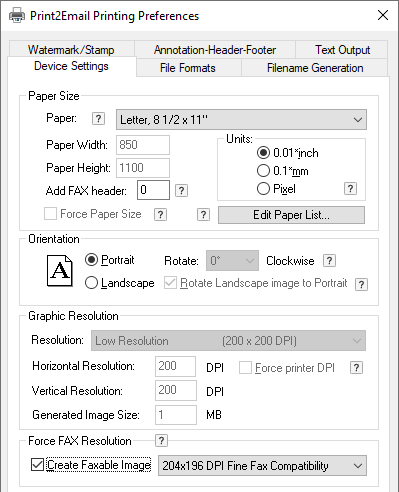Click help icon for Rotate Landscape image option
The width and height of the screenshot is (399, 492).
[362, 285]
